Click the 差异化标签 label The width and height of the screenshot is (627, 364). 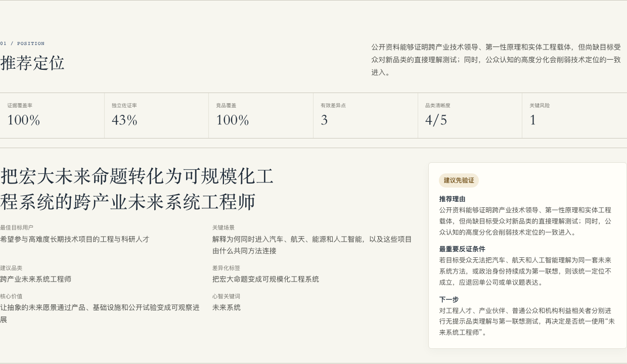(226, 268)
